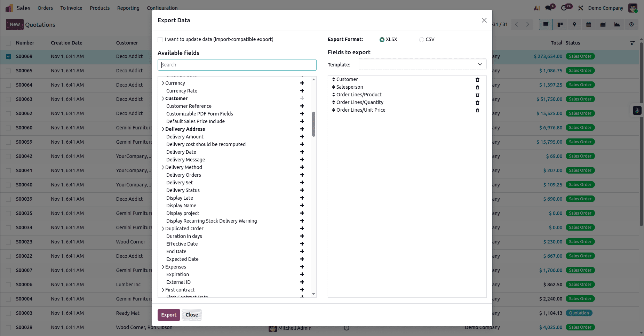Image resolution: width=644 pixels, height=336 pixels.
Task: Expand the Delivery Address group
Action: (162, 129)
